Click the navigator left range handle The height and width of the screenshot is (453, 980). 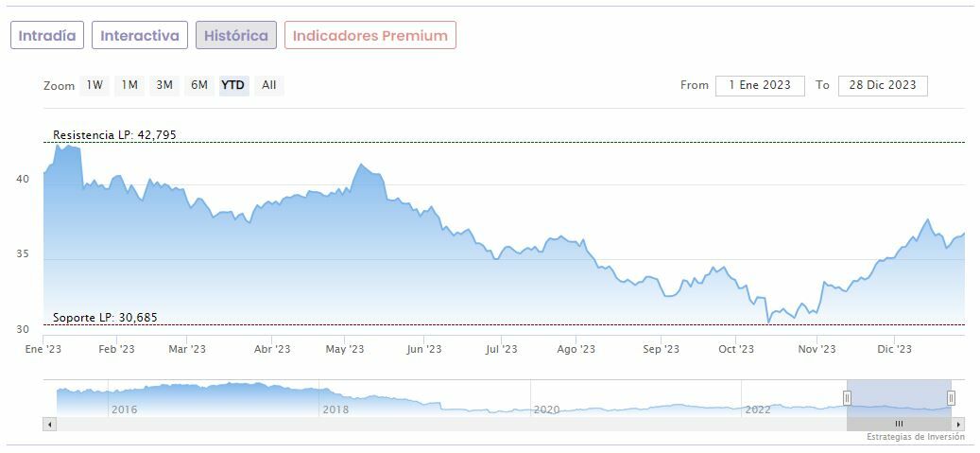pyautogui.click(x=848, y=397)
